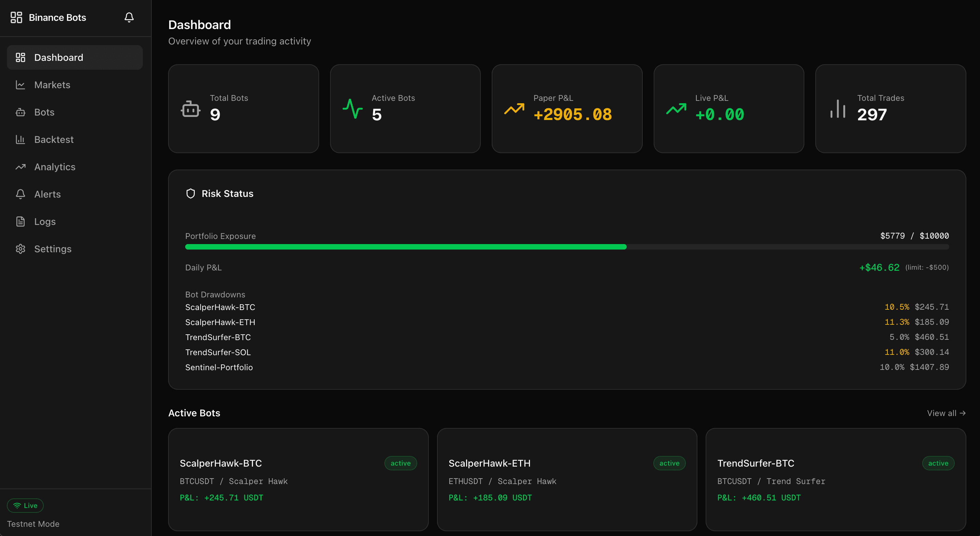Click the View all link for Active Bots

(946, 413)
